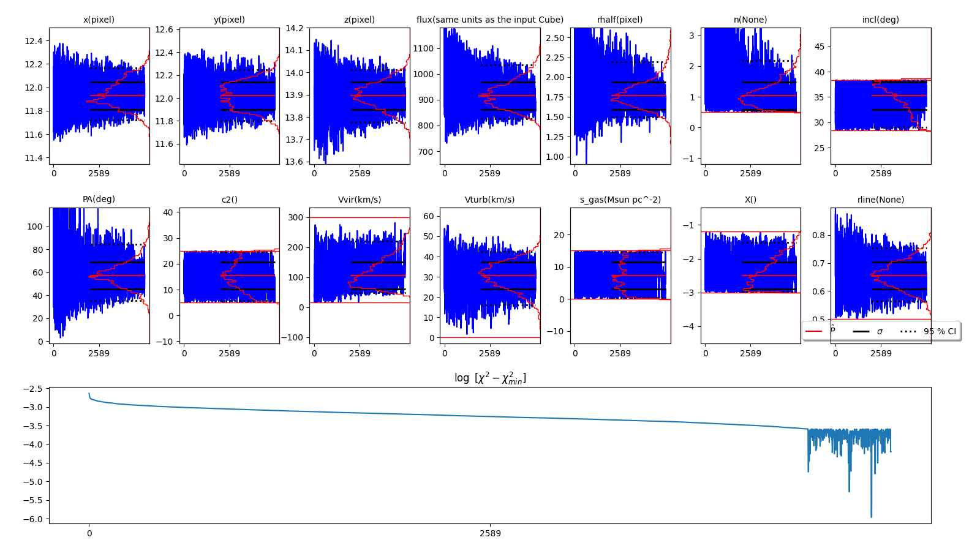Viewport: 980px width, 551px height.
Task: Click the rhalf(pixel) subplot title
Action: [x=620, y=20]
